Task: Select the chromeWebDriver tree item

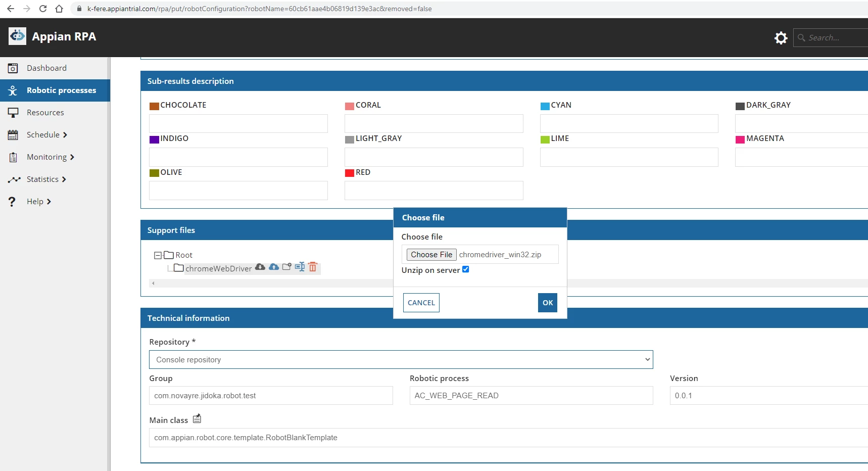Action: click(218, 268)
